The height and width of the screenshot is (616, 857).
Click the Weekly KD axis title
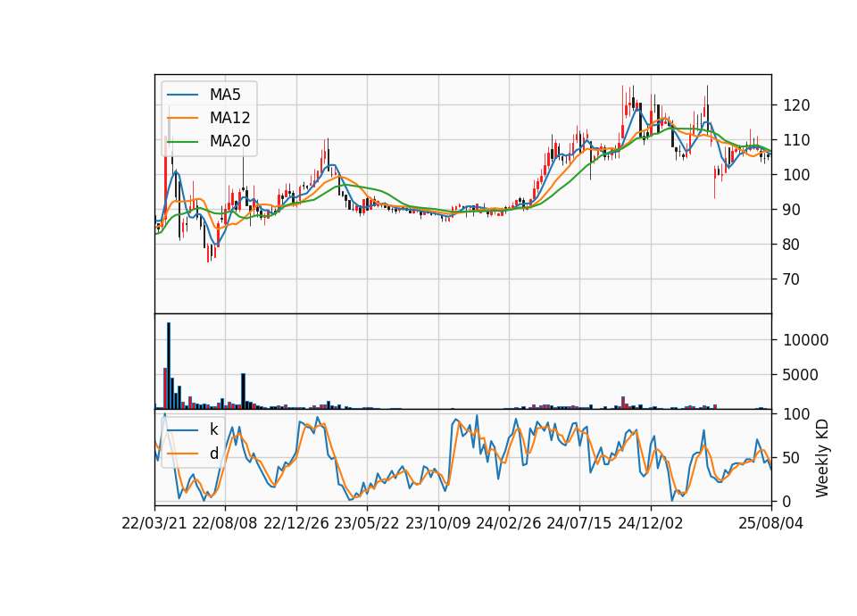822,458
